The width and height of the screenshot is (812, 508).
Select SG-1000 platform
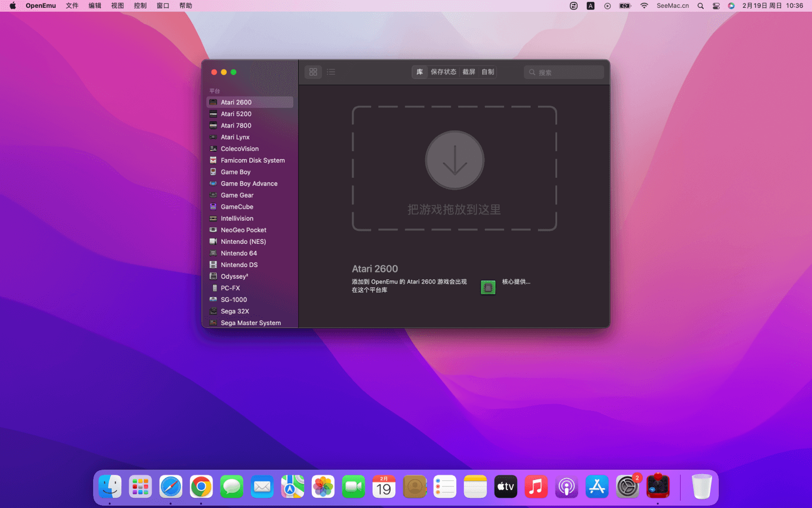click(x=250, y=300)
